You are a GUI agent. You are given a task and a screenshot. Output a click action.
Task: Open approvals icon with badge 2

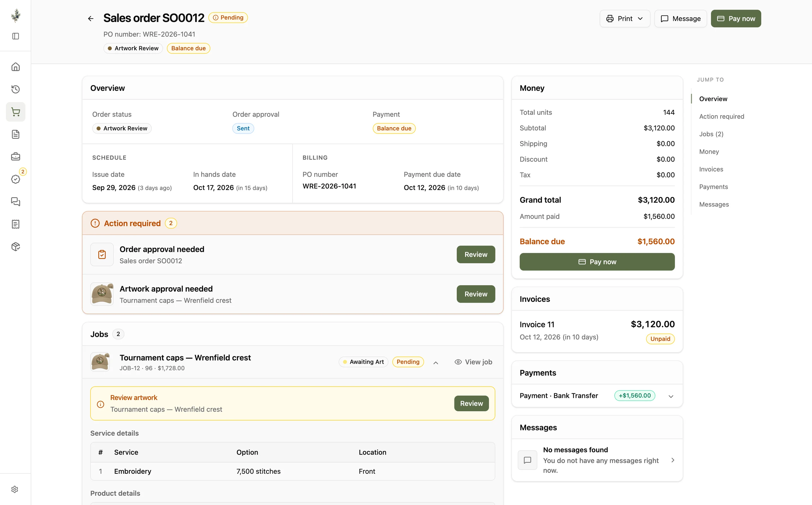click(x=16, y=179)
